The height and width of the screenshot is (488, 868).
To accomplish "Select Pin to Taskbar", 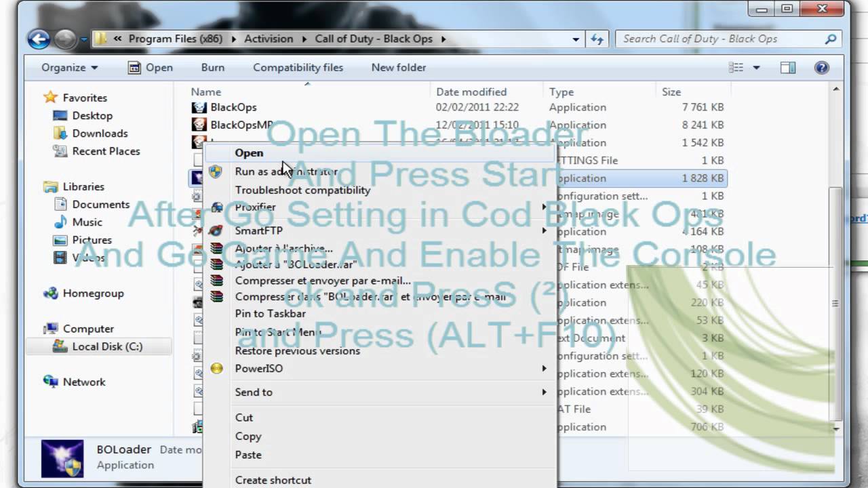I will [270, 313].
